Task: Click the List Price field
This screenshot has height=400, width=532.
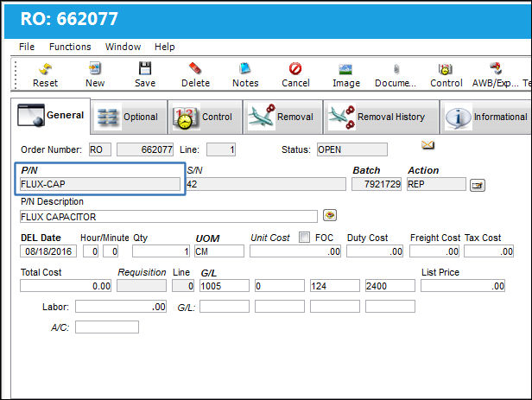Action: point(463,286)
